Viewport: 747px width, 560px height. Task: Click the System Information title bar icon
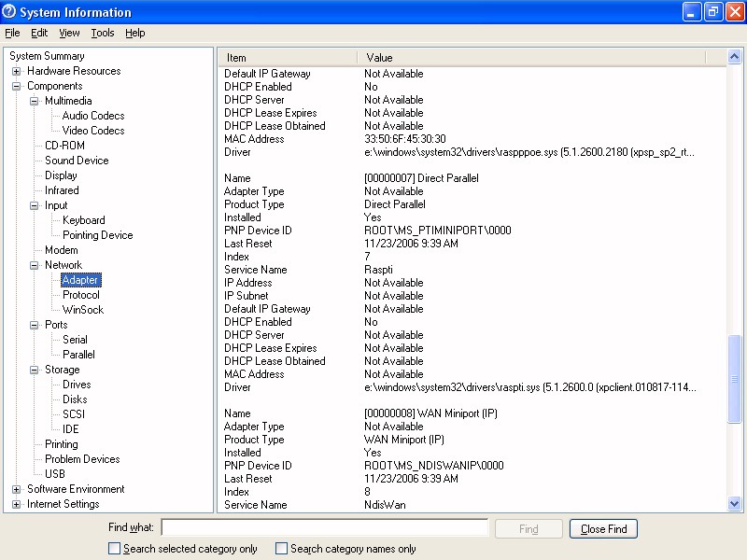[x=10, y=12]
